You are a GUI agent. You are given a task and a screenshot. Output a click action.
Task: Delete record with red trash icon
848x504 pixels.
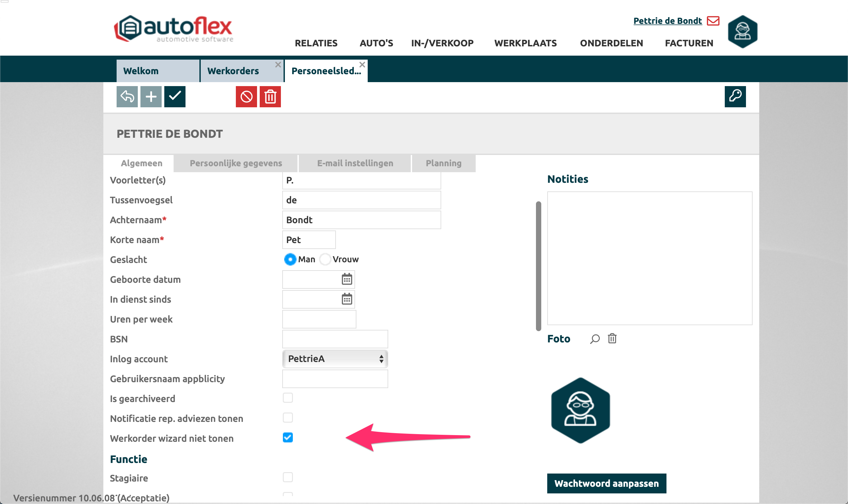click(270, 97)
